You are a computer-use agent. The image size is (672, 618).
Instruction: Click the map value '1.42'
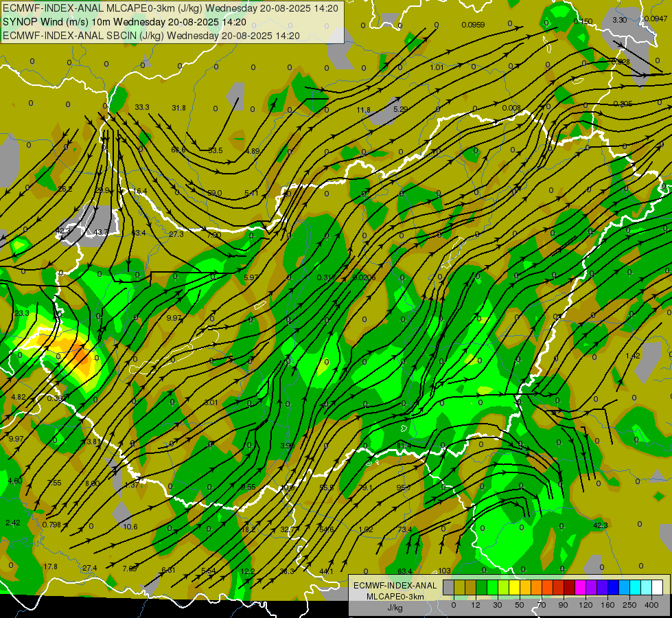[633, 356]
